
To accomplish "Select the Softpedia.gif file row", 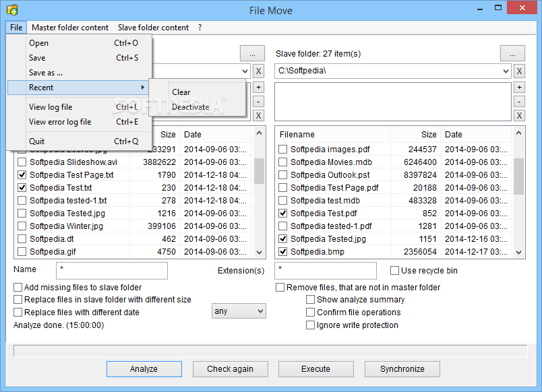I will pyautogui.click(x=133, y=251).
